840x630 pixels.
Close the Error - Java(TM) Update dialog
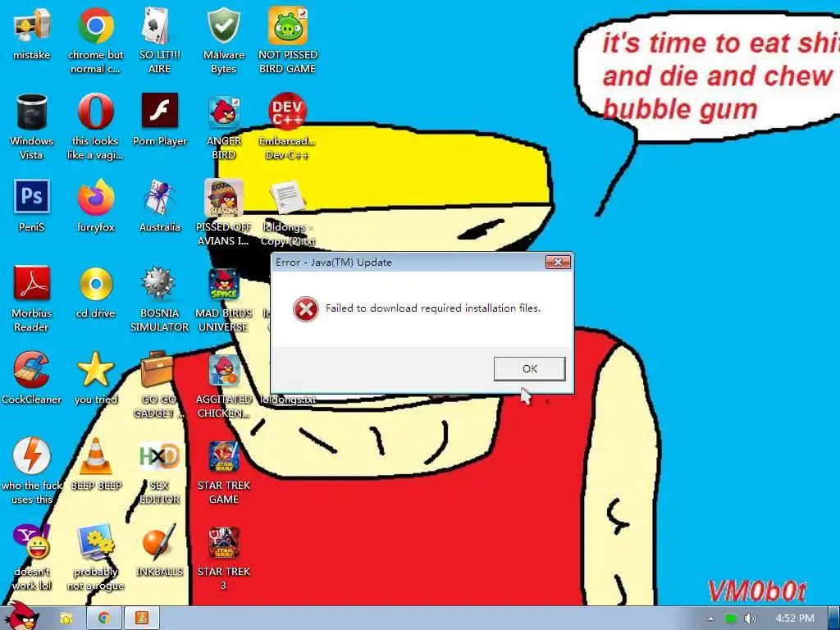558,262
